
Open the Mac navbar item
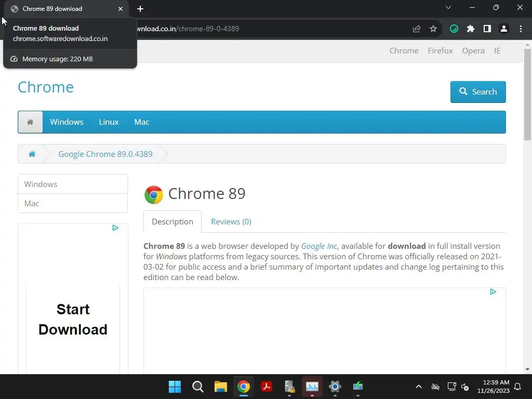[x=141, y=122]
